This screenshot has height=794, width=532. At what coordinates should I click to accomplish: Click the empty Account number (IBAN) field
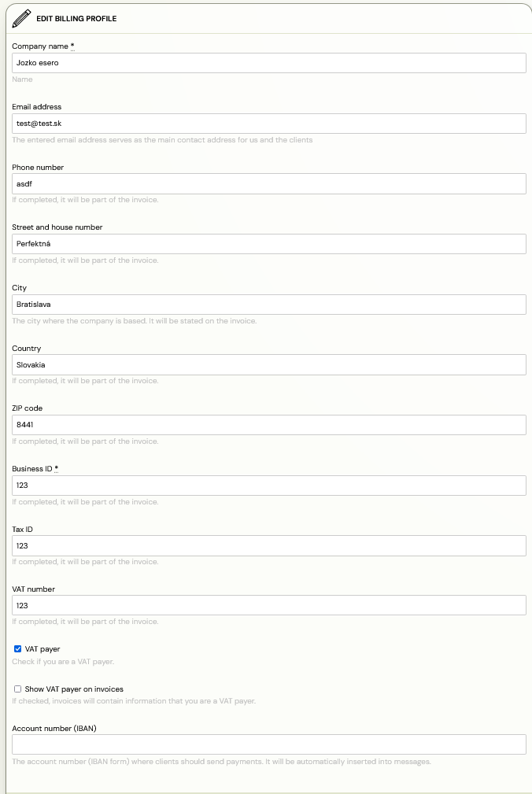pos(269,745)
